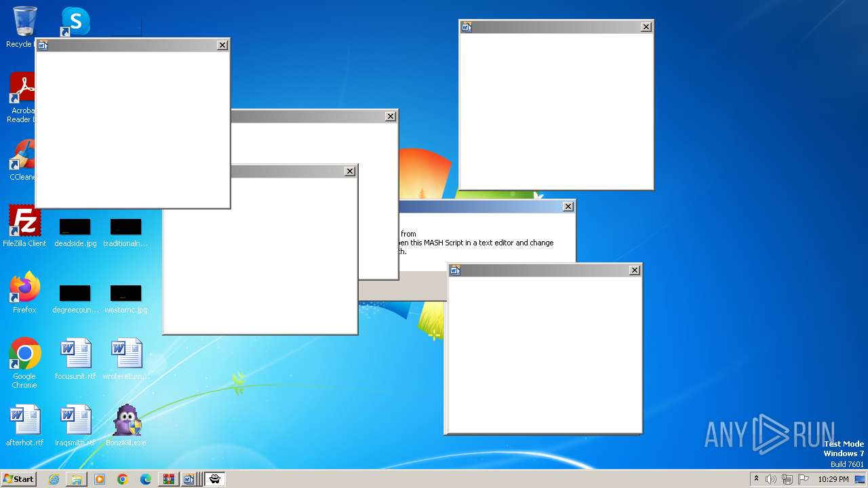The height and width of the screenshot is (488, 868).
Task: Switch to the WinRAR taskbar item
Action: point(169,479)
